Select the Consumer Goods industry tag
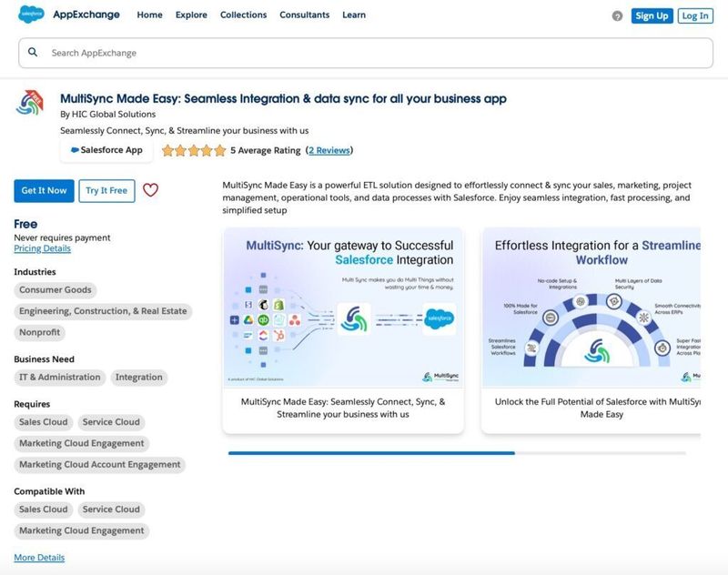The height and width of the screenshot is (575, 728). tap(56, 290)
